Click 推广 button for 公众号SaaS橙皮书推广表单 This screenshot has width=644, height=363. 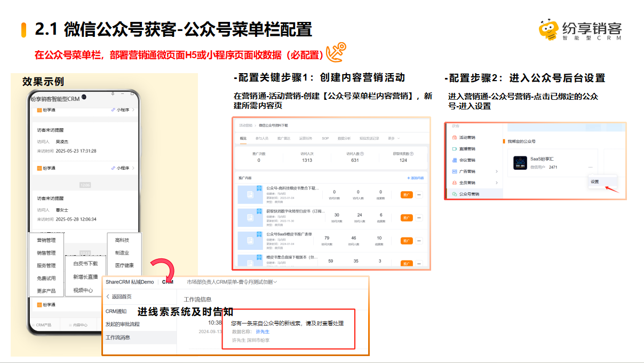(407, 241)
